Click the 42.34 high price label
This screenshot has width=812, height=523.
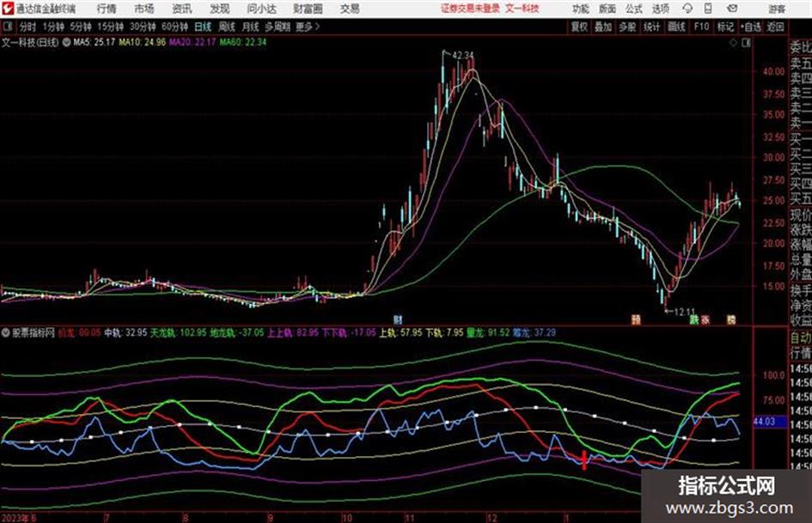[463, 55]
